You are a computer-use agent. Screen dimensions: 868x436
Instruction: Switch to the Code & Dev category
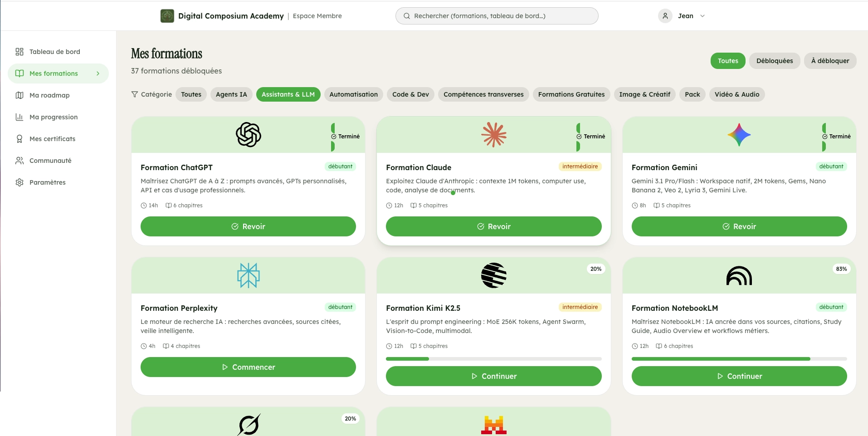[410, 94]
